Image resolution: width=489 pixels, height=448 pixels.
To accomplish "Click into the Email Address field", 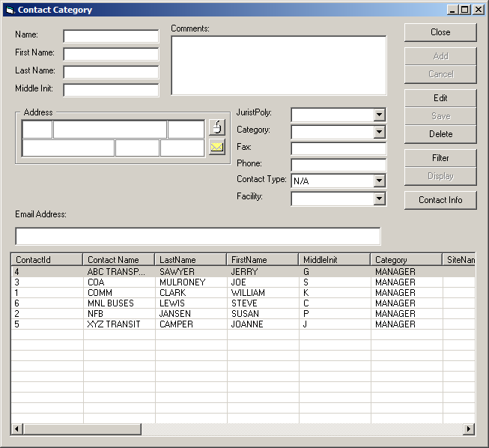I will coord(198,237).
